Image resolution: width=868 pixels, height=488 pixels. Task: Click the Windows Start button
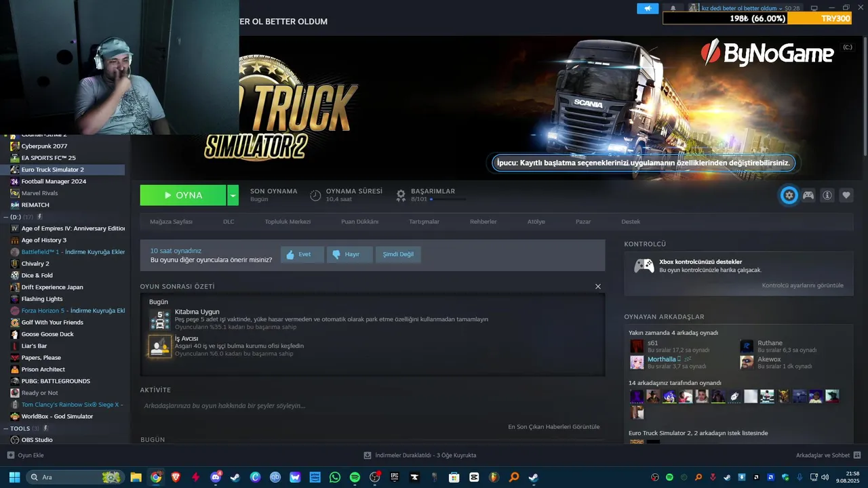tap(14, 477)
